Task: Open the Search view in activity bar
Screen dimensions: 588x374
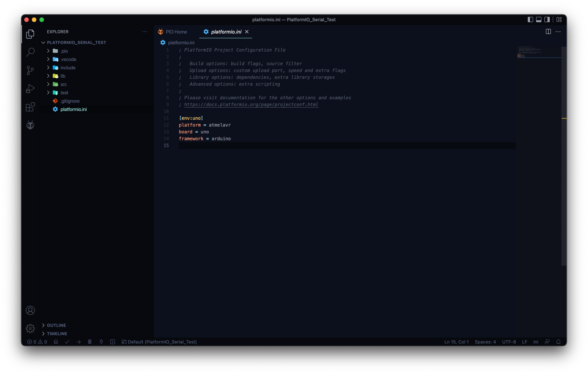Action: click(30, 52)
